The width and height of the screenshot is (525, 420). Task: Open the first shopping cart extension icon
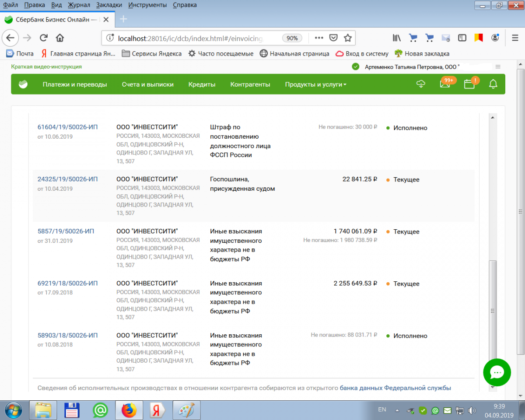(413, 38)
